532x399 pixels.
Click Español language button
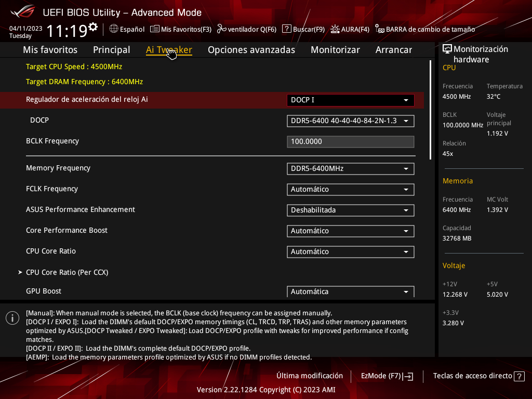[127, 29]
